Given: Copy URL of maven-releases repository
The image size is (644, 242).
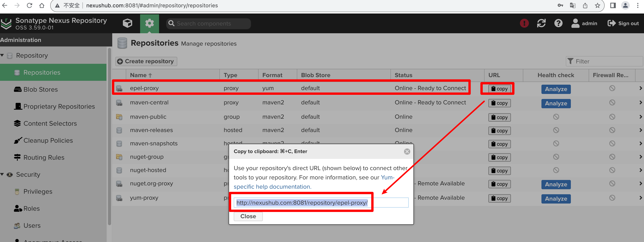Looking at the screenshot, I should (499, 131).
